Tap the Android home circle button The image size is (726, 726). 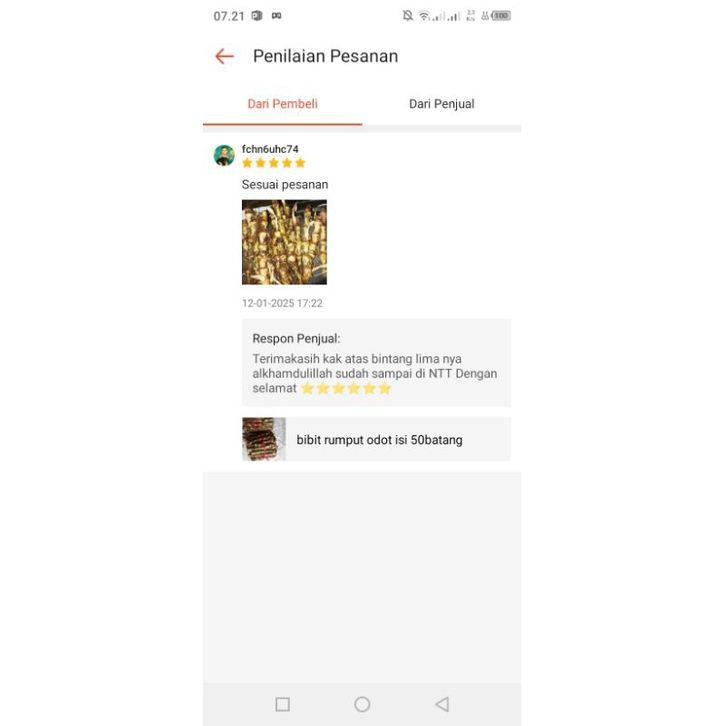tap(362, 704)
